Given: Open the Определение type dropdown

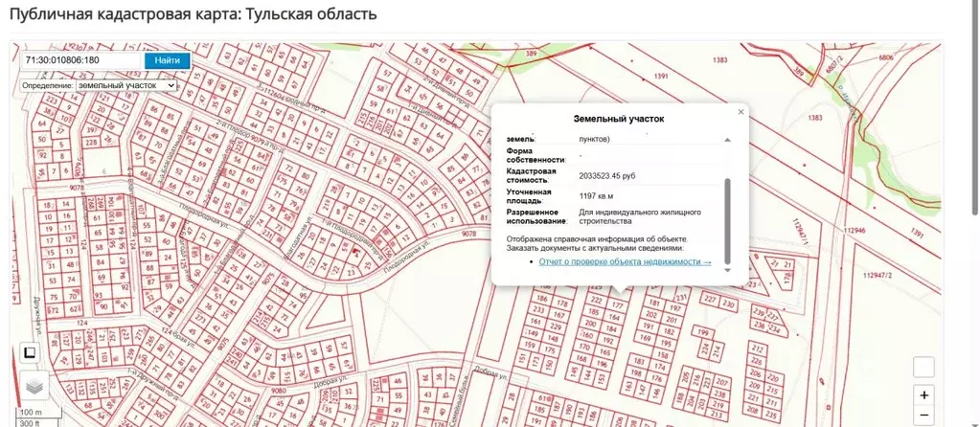Looking at the screenshot, I should point(125,85).
